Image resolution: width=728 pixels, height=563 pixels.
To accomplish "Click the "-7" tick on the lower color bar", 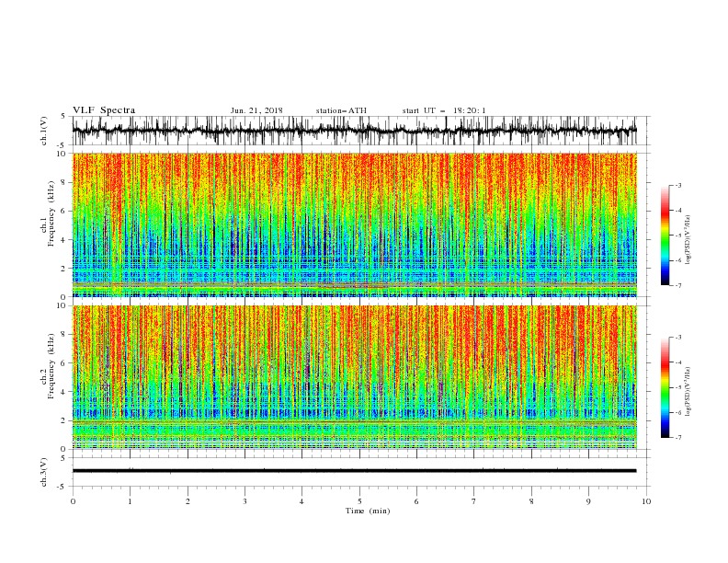I will click(677, 438).
